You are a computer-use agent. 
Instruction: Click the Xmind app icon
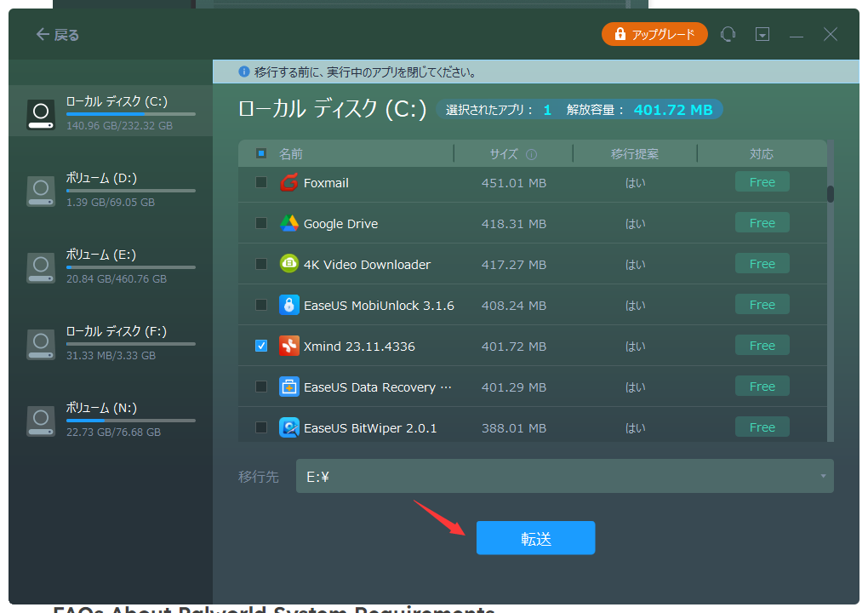click(x=289, y=346)
